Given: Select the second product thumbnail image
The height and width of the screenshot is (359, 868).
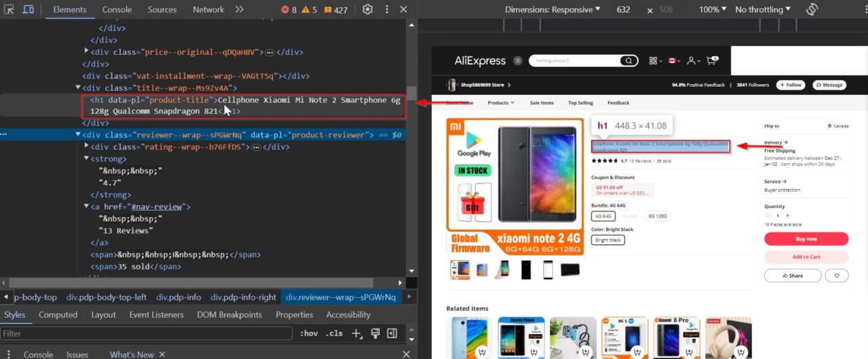Looking at the screenshot, I should (482, 270).
